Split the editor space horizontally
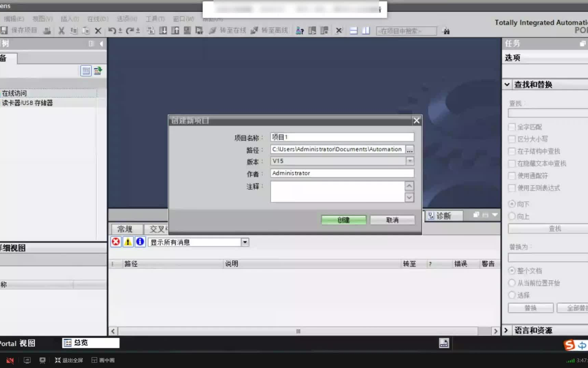This screenshot has height=368, width=588. (x=354, y=31)
